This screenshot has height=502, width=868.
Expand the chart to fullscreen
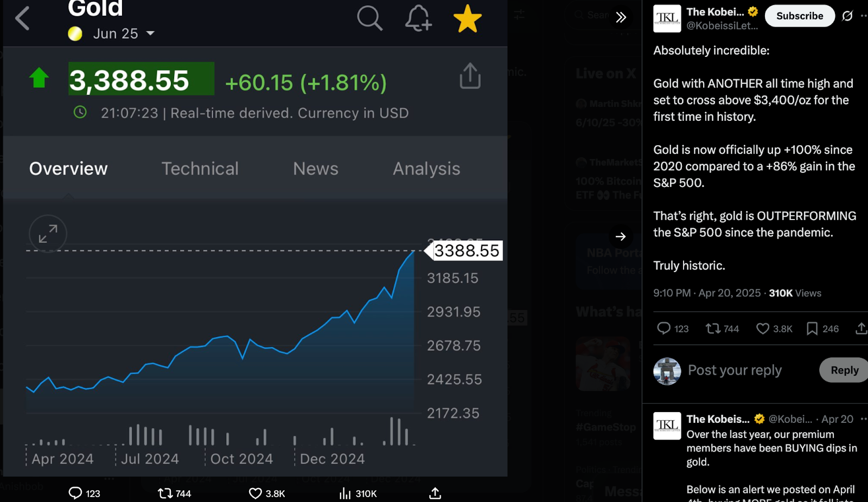click(x=48, y=234)
